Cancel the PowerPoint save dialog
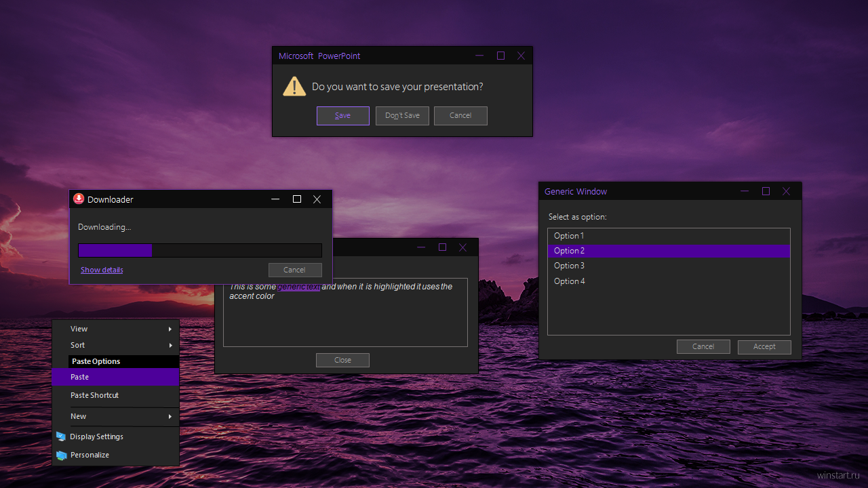The width and height of the screenshot is (868, 488). pos(460,115)
